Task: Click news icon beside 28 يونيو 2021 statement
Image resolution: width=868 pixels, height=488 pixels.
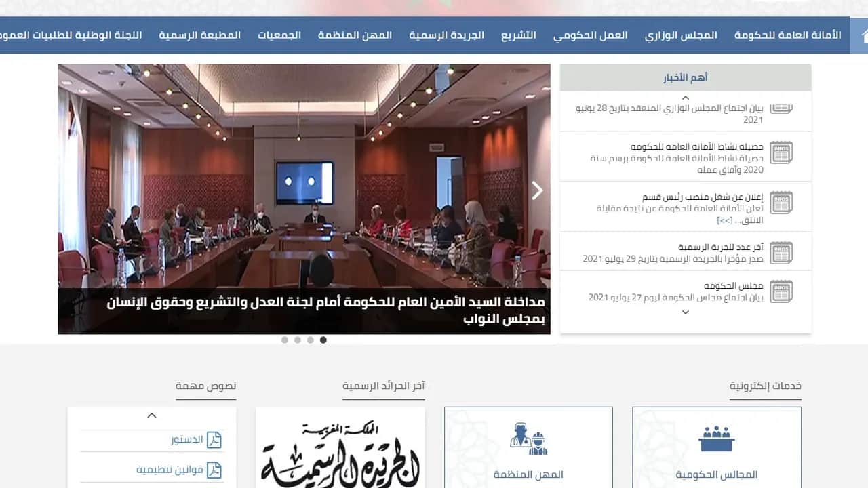Action: tap(781, 108)
